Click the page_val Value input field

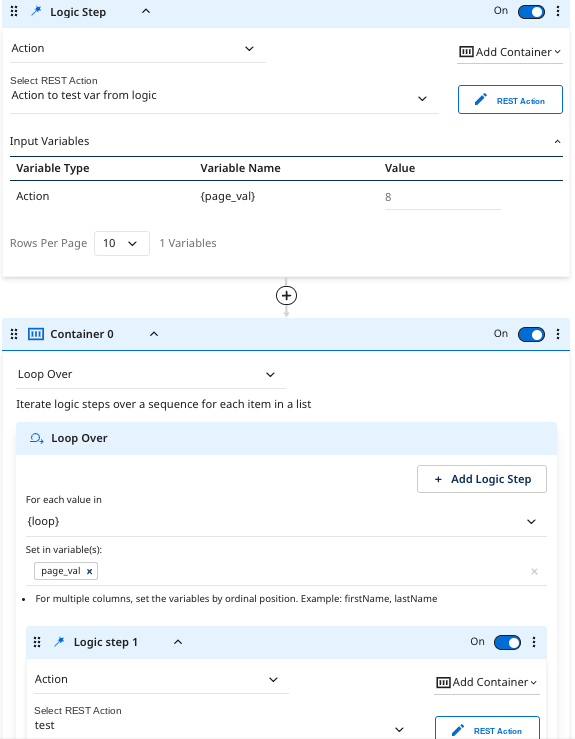point(442,197)
